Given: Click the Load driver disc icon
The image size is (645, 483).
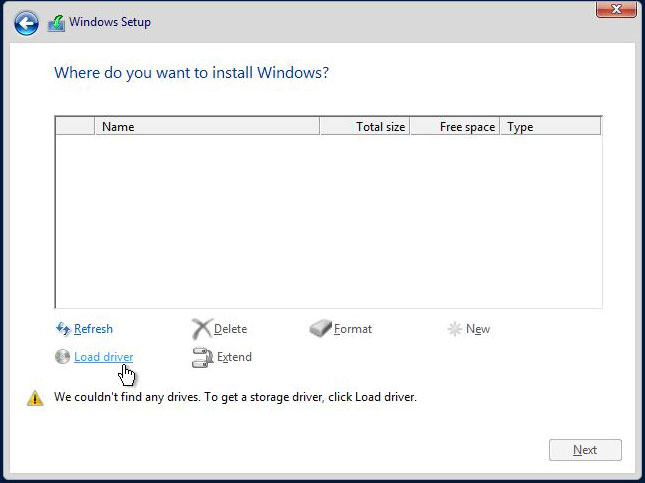Looking at the screenshot, I should pos(63,357).
